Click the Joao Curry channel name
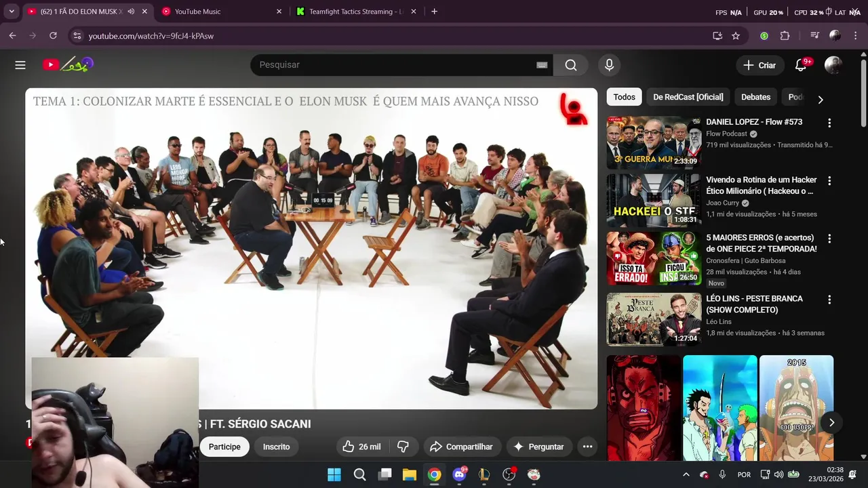Image resolution: width=868 pixels, height=488 pixels. click(722, 203)
